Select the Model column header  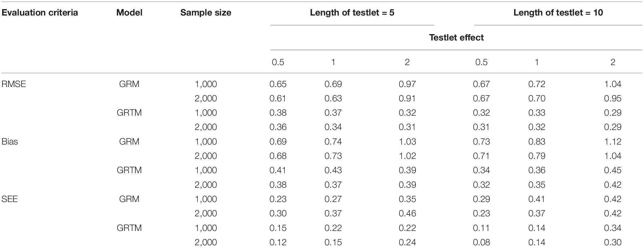click(129, 12)
